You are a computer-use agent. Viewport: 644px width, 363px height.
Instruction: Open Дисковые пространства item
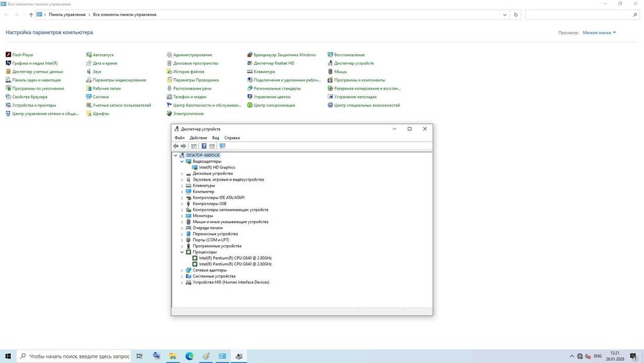click(192, 63)
